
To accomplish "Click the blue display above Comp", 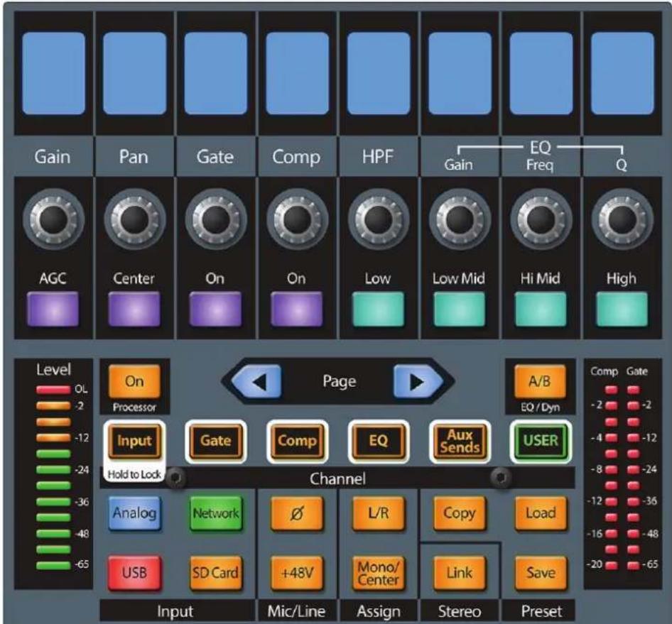I will pos(297,73).
